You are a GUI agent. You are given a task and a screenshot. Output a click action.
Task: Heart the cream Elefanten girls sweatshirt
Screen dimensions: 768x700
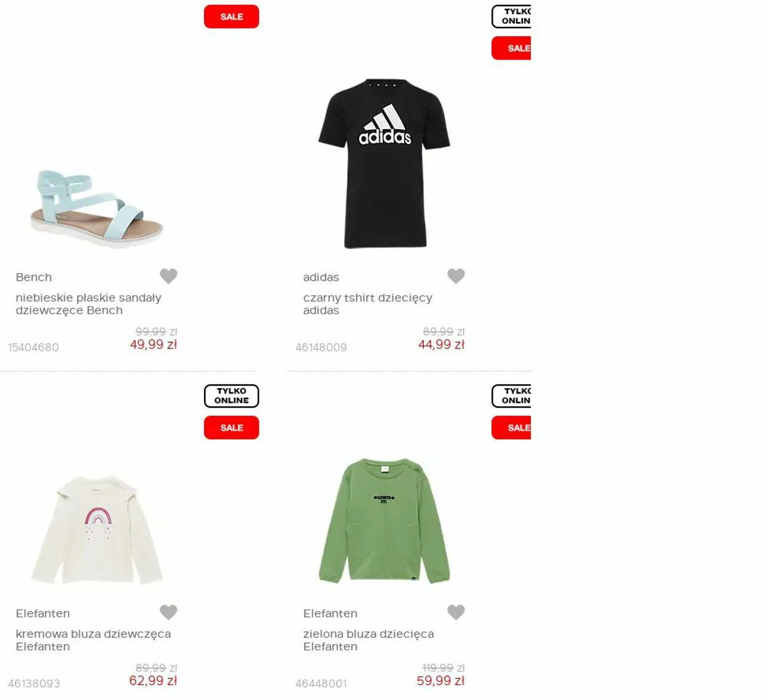tap(168, 612)
